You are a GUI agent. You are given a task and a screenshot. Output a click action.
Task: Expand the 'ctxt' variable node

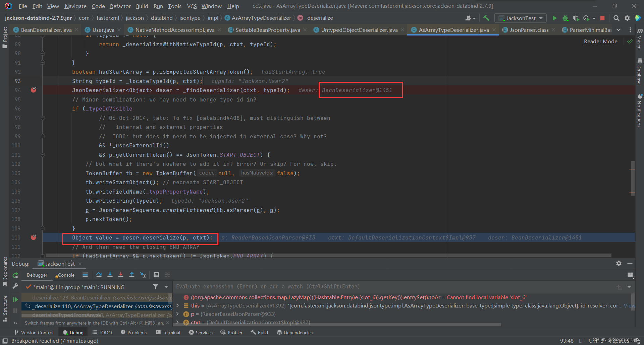coord(178,322)
